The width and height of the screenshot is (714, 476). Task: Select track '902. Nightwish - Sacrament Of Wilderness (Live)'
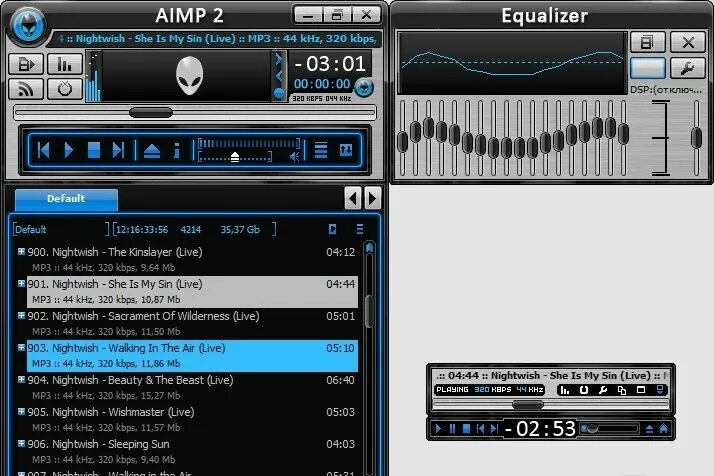(192, 323)
